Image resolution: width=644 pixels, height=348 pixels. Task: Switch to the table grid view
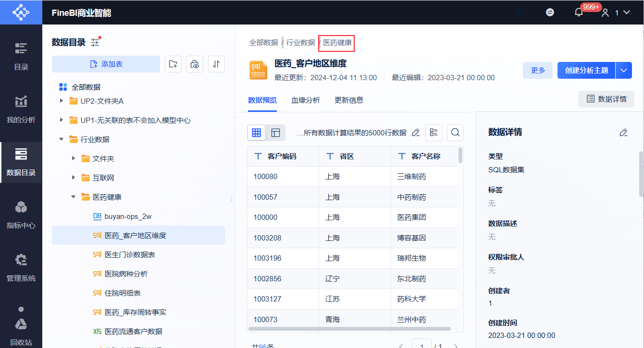point(257,132)
